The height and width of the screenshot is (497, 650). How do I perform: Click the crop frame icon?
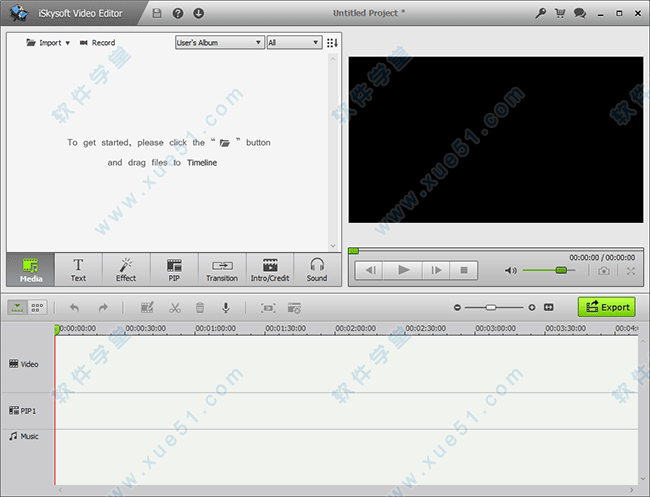tap(268, 308)
